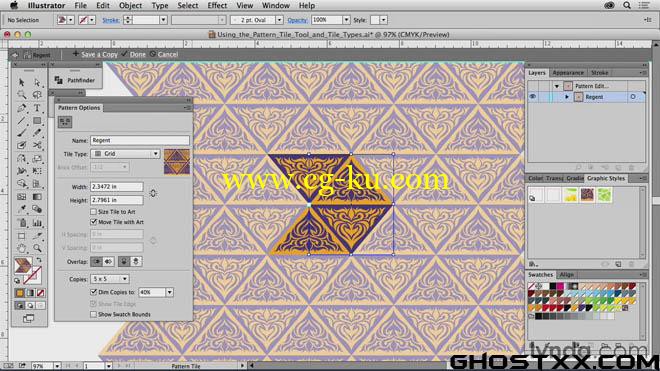Select the Blend tool

[37, 209]
